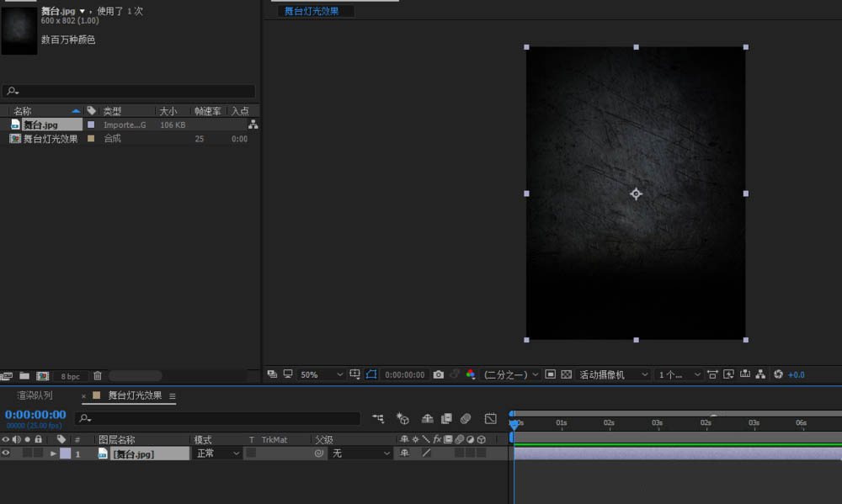This screenshot has height=504, width=842.
Task: Toggle the mask and shape path visibility
Action: click(x=371, y=374)
